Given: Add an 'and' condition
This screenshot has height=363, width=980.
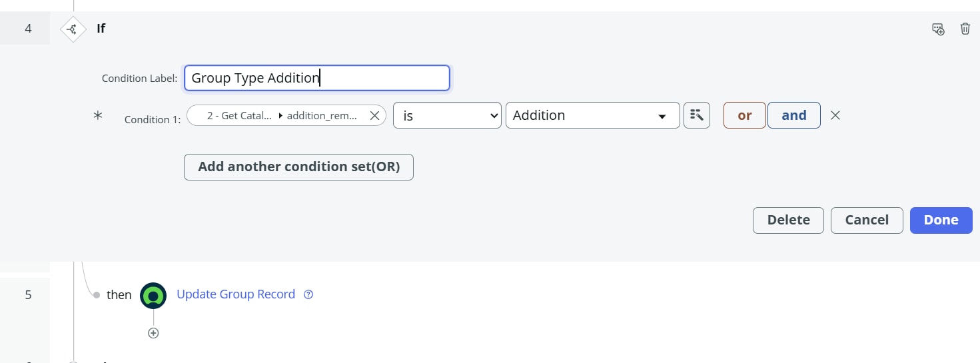Looking at the screenshot, I should [x=793, y=115].
